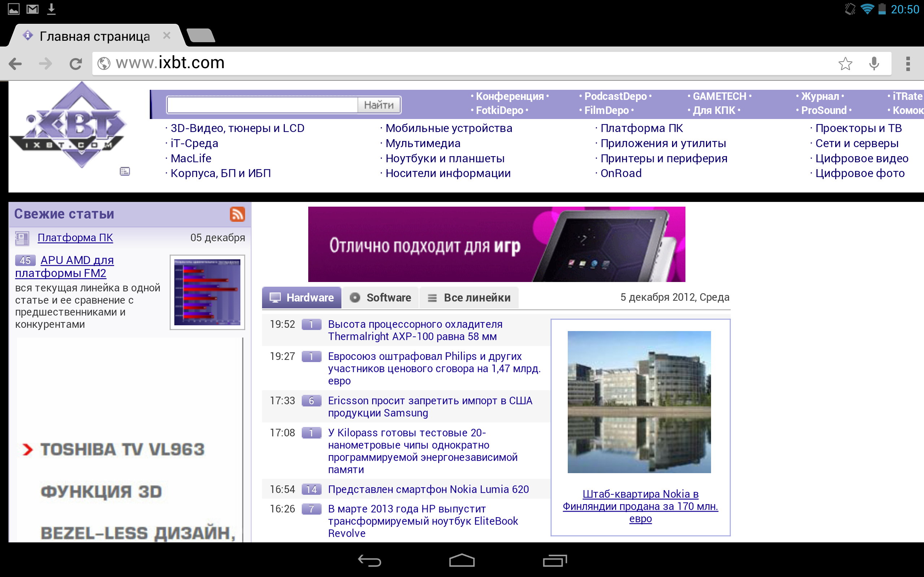Bookmark page with star icon

(845, 63)
